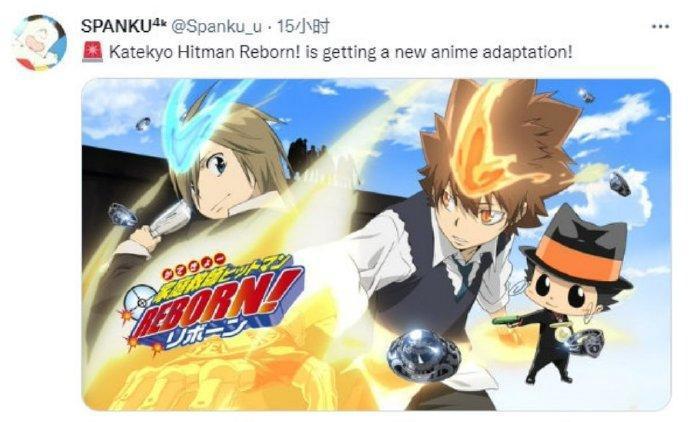Click the small 4k superscript beside SPANKU
This screenshot has width=690, height=422.
tap(159, 22)
